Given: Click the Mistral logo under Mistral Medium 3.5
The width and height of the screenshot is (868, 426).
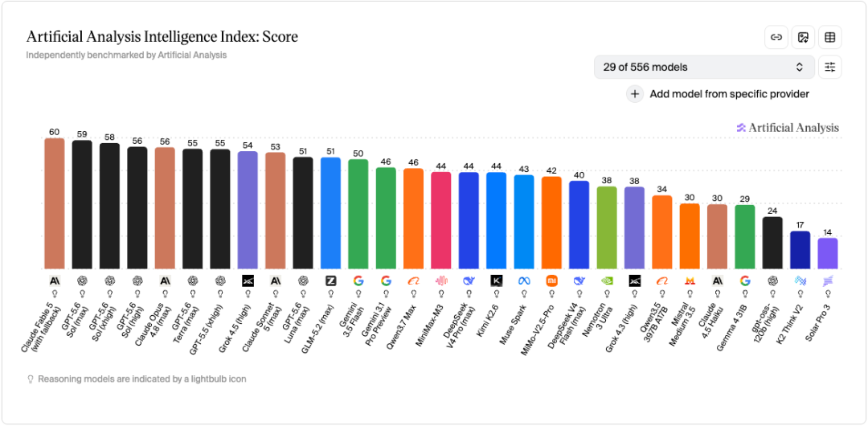Looking at the screenshot, I should 690,281.
